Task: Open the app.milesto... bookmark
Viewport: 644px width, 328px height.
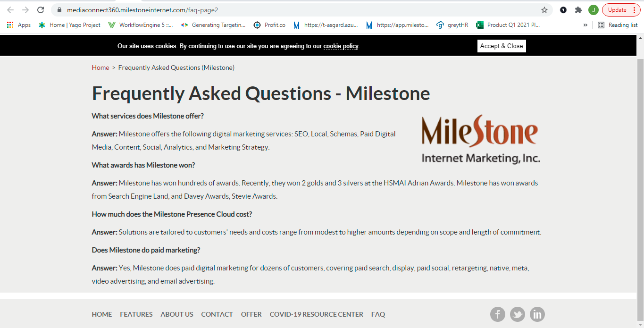Action: 398,25
